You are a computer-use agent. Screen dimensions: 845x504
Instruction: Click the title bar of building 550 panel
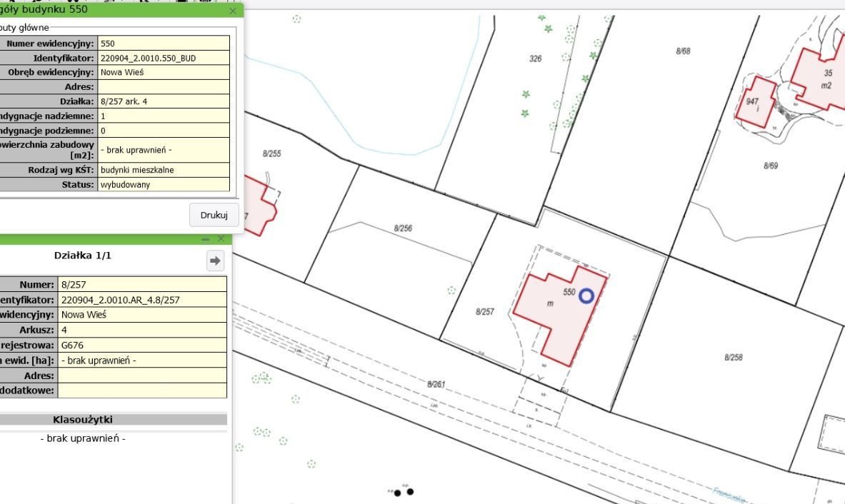coord(107,10)
